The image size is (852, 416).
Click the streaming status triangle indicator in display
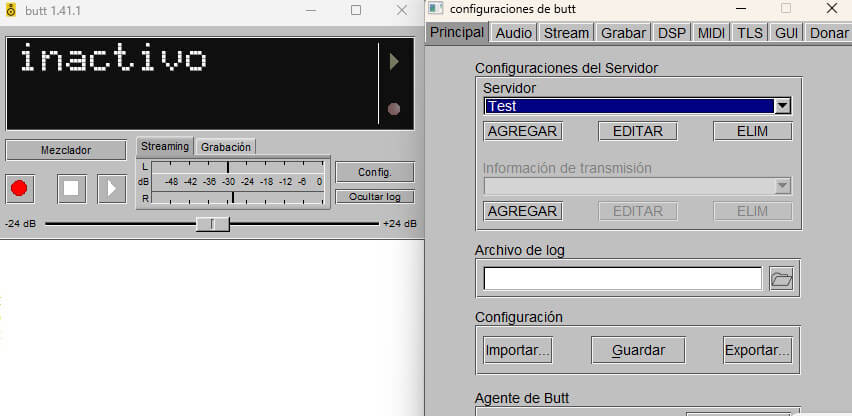point(394,62)
